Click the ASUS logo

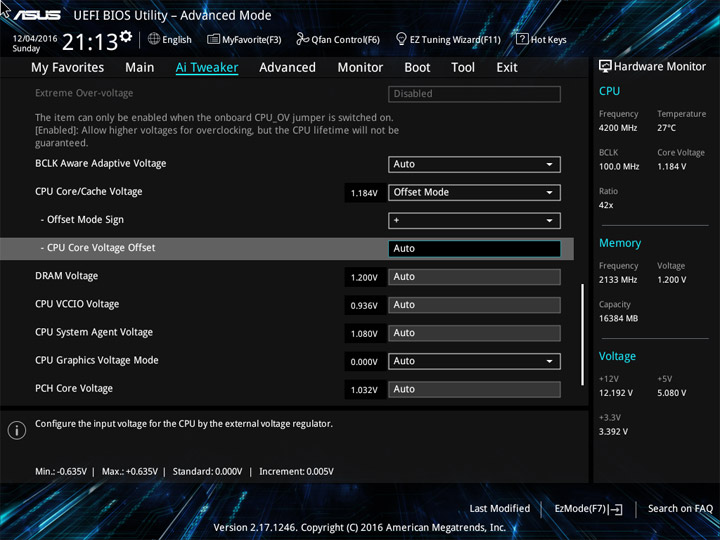click(37, 15)
